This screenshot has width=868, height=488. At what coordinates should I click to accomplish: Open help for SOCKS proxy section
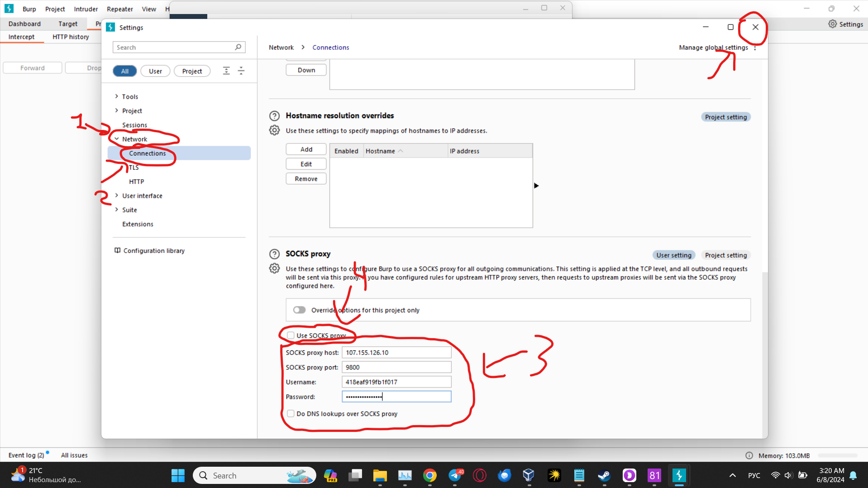pos(274,254)
